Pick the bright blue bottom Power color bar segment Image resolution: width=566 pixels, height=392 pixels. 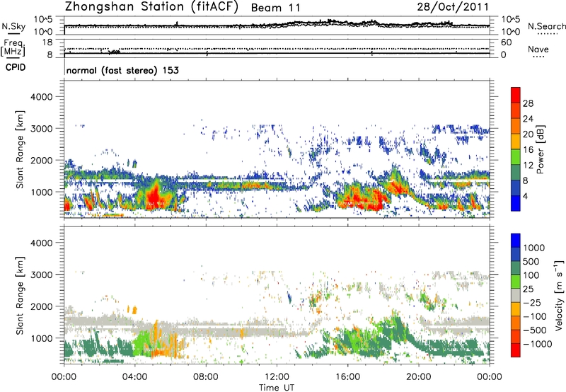[516, 203]
